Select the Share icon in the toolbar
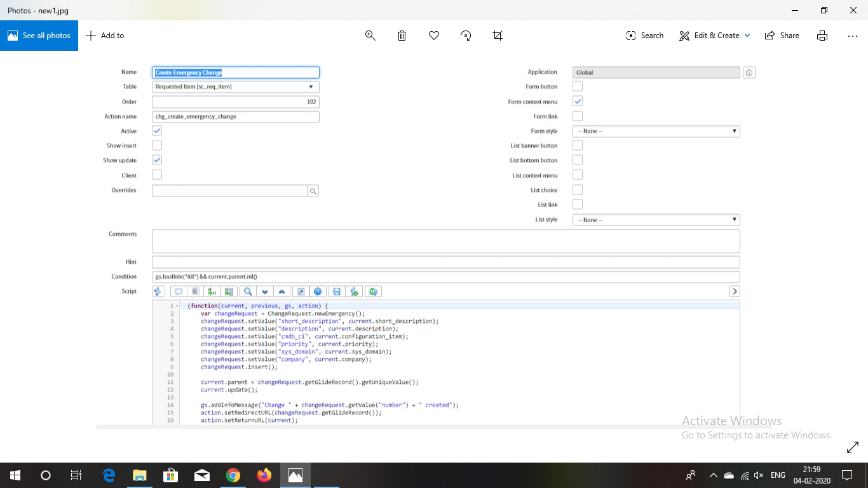This screenshot has width=868, height=488. click(x=782, y=36)
